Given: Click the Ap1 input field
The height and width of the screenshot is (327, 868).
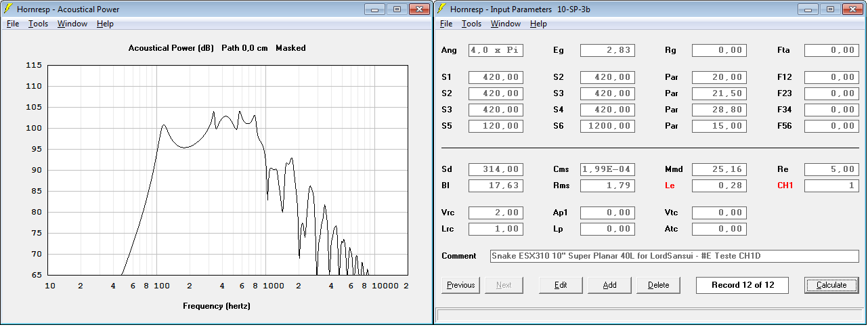Looking at the screenshot, I should click(607, 213).
